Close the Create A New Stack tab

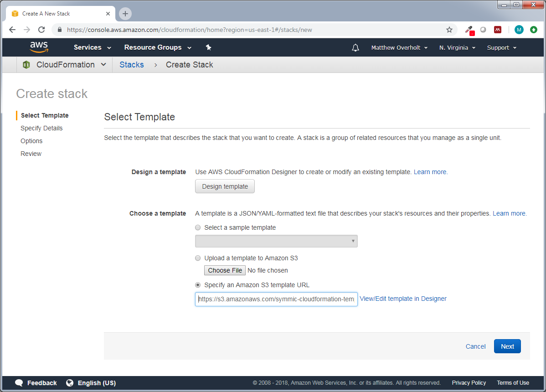[x=108, y=14]
